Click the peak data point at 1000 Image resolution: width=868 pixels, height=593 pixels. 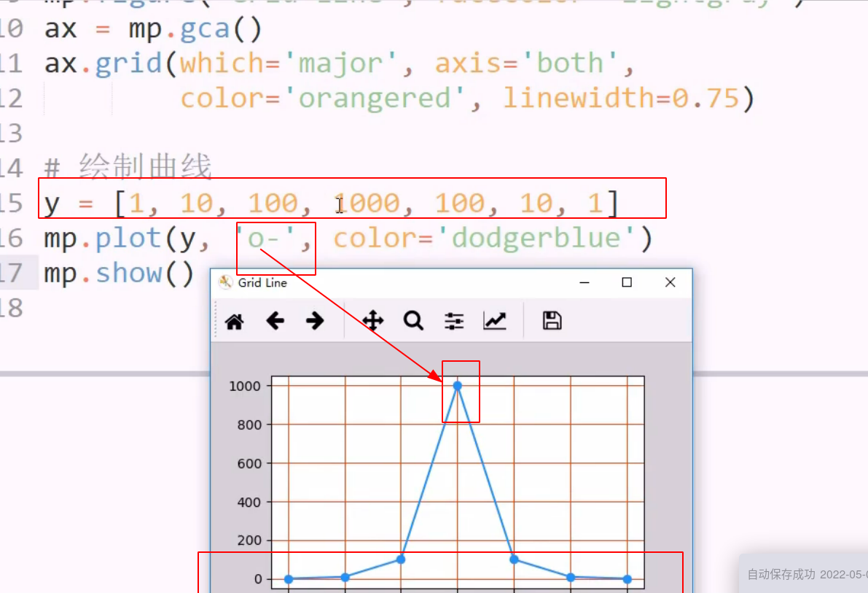(457, 386)
